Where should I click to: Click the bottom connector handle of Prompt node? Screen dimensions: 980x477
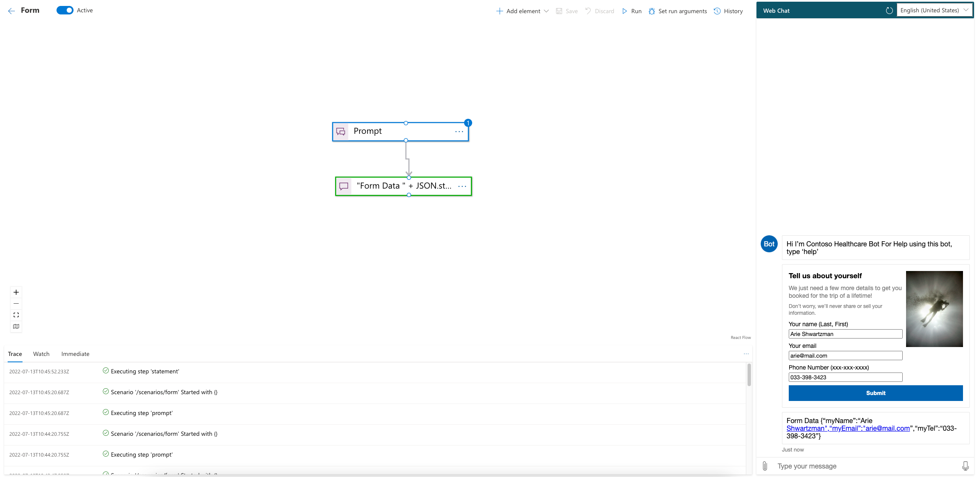click(406, 140)
